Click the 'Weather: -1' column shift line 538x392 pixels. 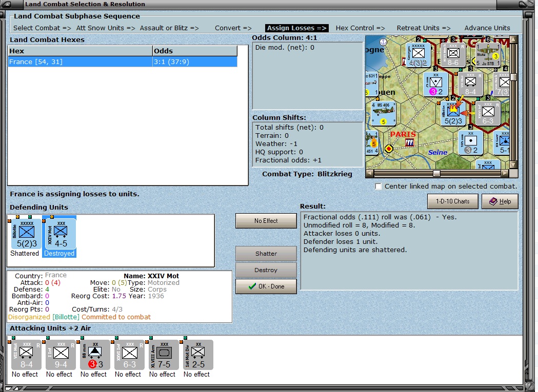coord(276,143)
